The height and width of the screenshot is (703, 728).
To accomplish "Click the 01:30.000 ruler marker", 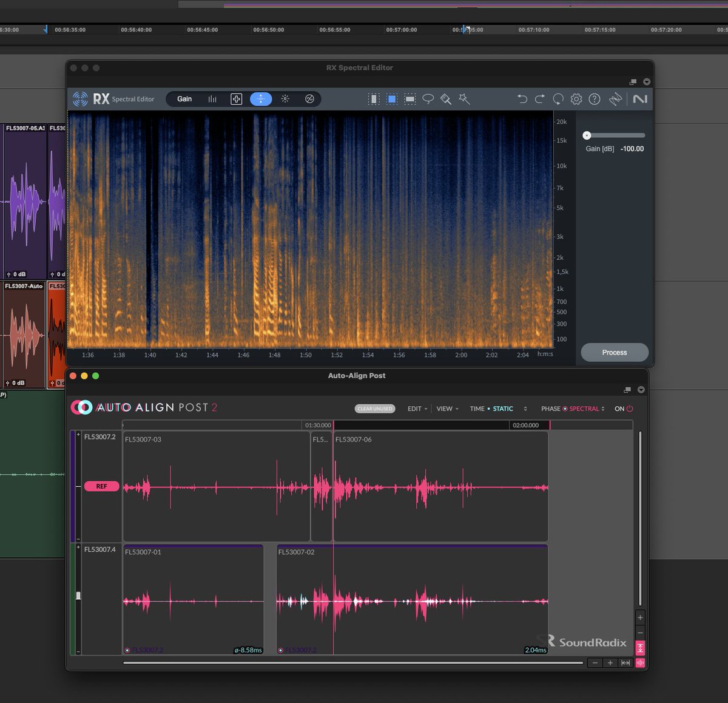I will [318, 425].
